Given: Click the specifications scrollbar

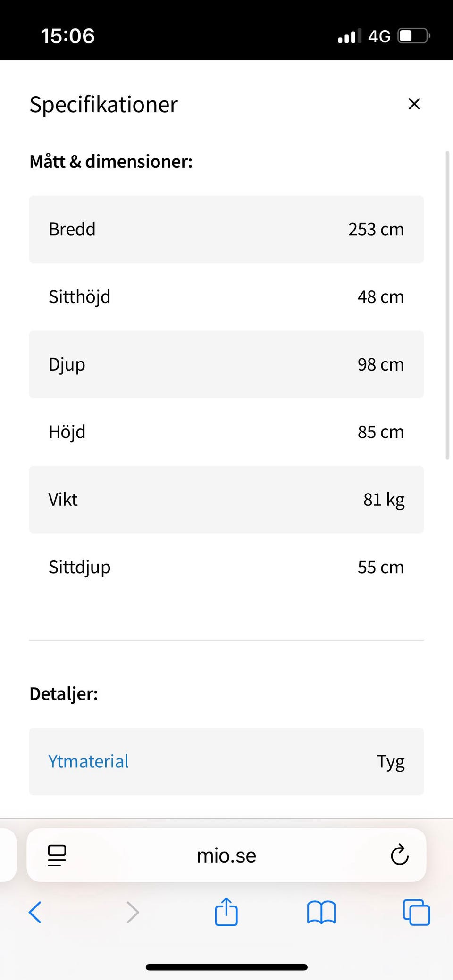Looking at the screenshot, I should click(447, 305).
